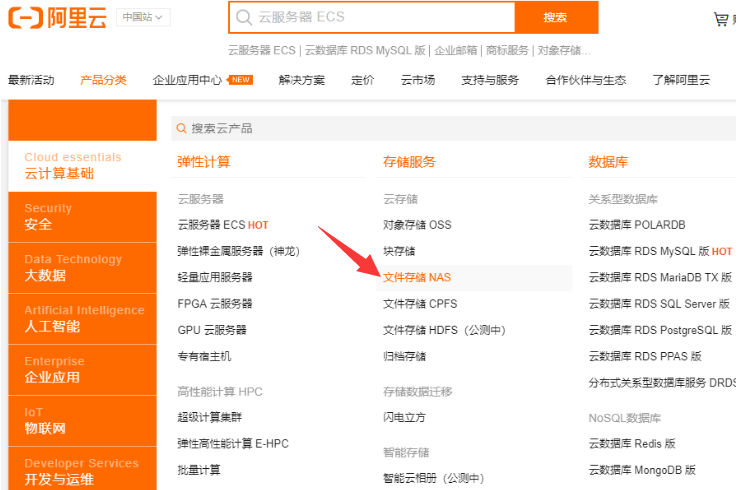Open the 弹性计算 heading link
Screen dimensions: 743x490
pos(204,162)
